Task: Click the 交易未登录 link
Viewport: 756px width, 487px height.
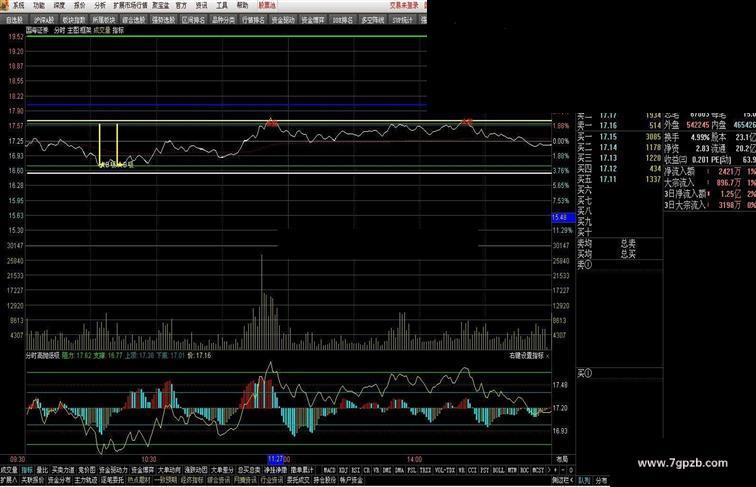Action: 404,6
